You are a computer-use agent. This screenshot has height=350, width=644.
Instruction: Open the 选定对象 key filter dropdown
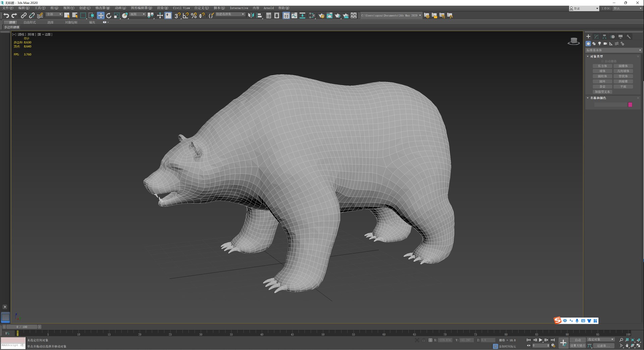pos(601,340)
